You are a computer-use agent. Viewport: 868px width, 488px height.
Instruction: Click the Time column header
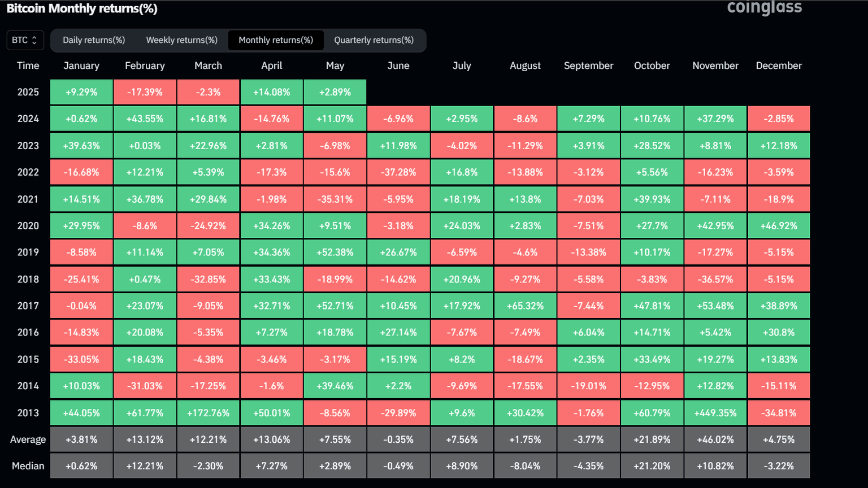(x=28, y=66)
